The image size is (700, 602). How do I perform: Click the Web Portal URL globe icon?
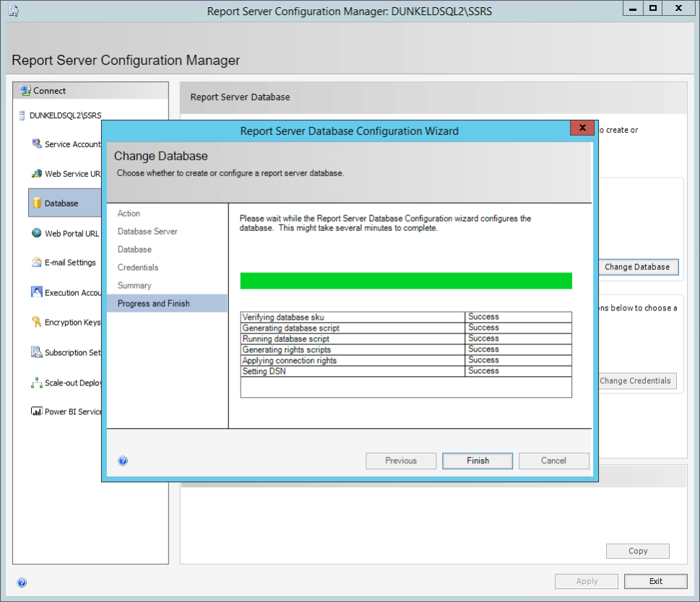tap(37, 233)
